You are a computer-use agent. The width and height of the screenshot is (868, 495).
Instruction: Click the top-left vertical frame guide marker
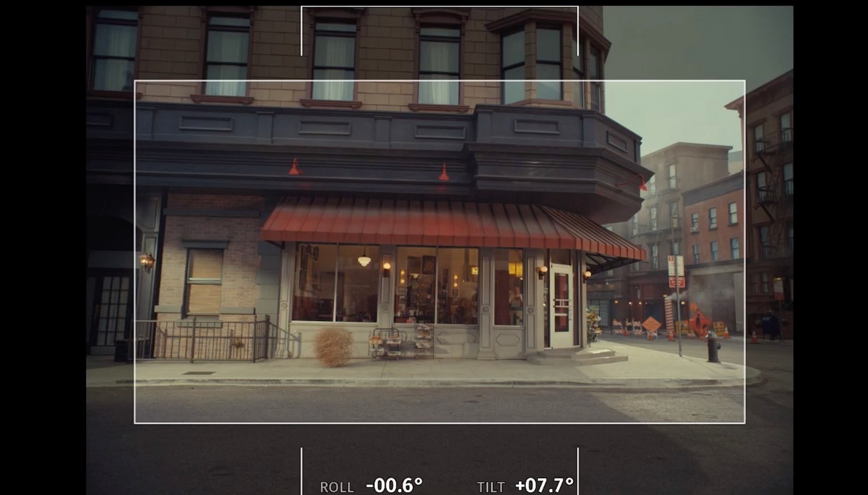(302, 31)
